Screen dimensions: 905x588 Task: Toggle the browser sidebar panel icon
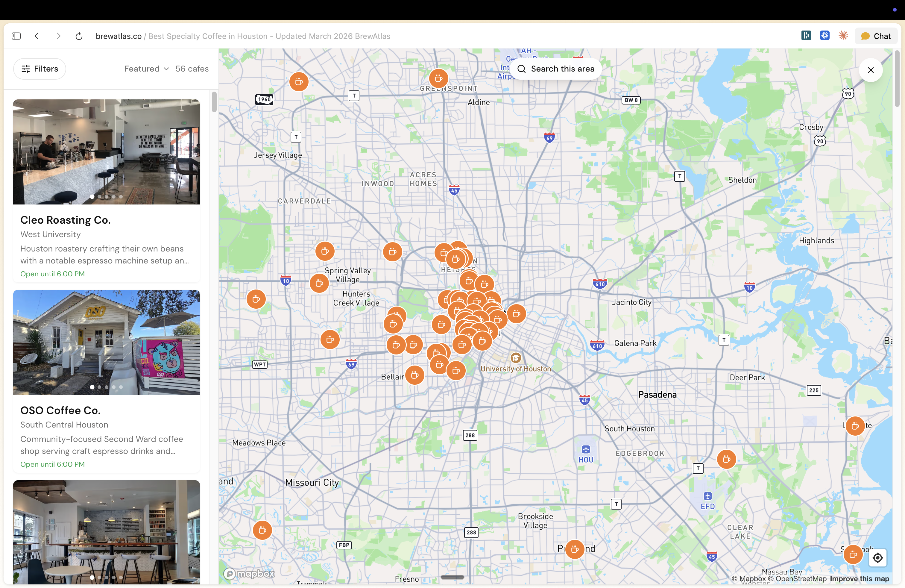pos(16,36)
